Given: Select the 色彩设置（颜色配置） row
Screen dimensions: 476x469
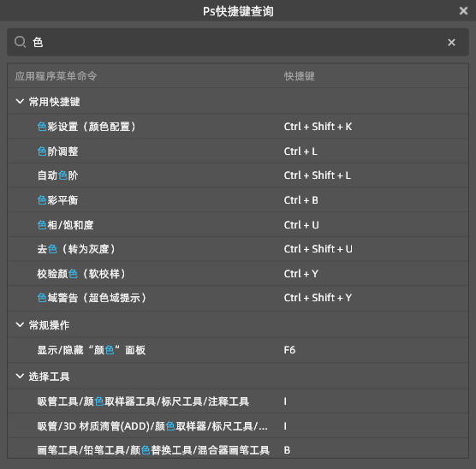Looking at the screenshot, I should (x=238, y=127).
